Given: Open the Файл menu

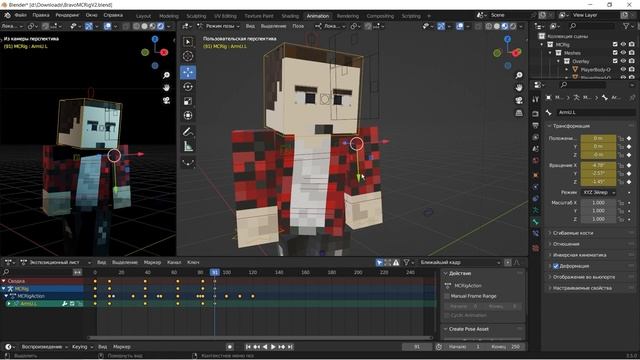Looking at the screenshot, I should [20, 15].
